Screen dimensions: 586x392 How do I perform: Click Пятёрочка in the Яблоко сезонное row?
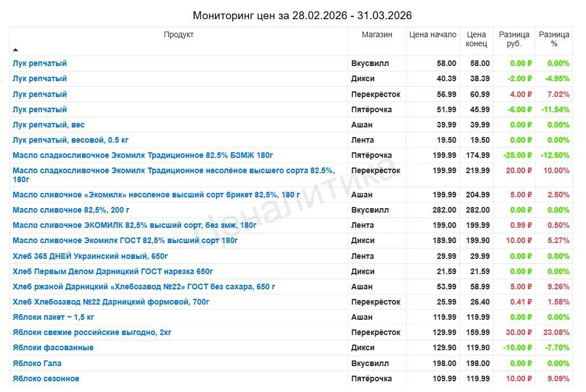[372, 379]
